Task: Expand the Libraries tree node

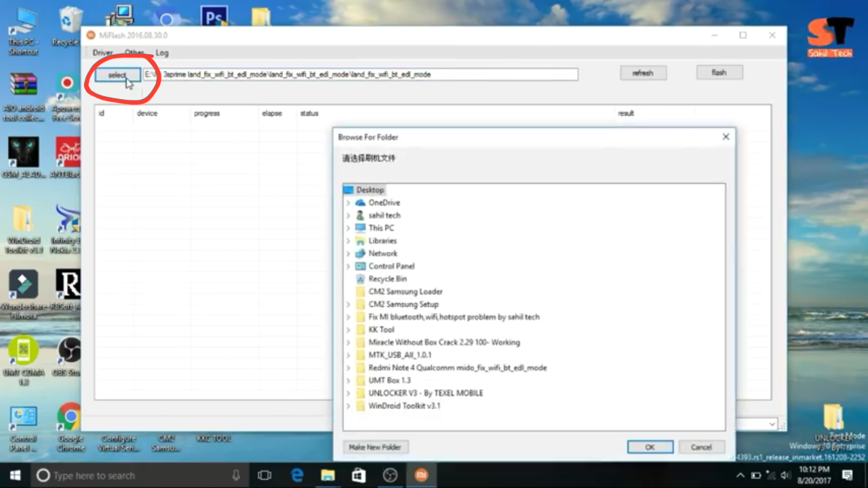Action: tap(349, 241)
